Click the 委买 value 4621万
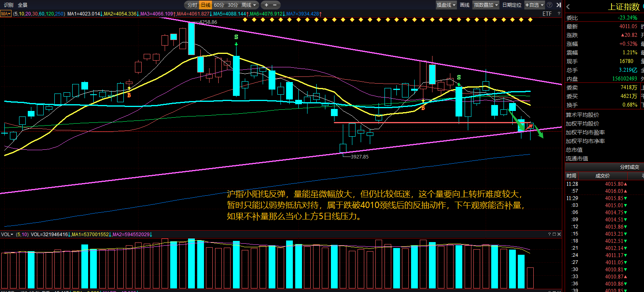Viewport: 644px width, 292px height. tap(629, 96)
